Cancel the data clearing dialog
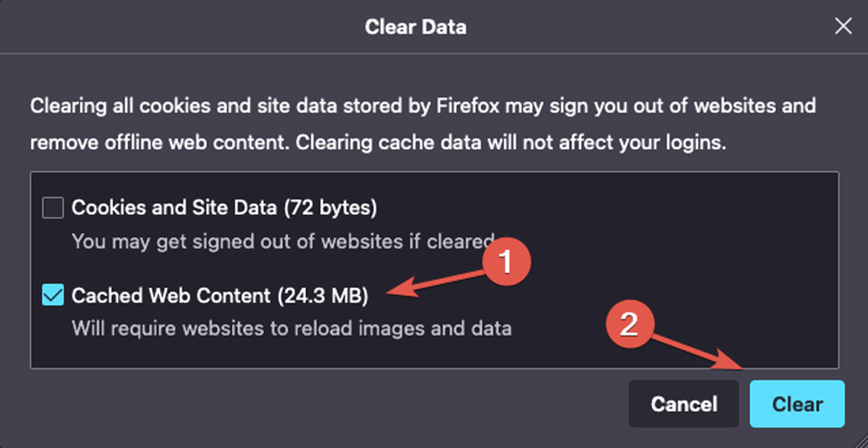 coord(683,404)
